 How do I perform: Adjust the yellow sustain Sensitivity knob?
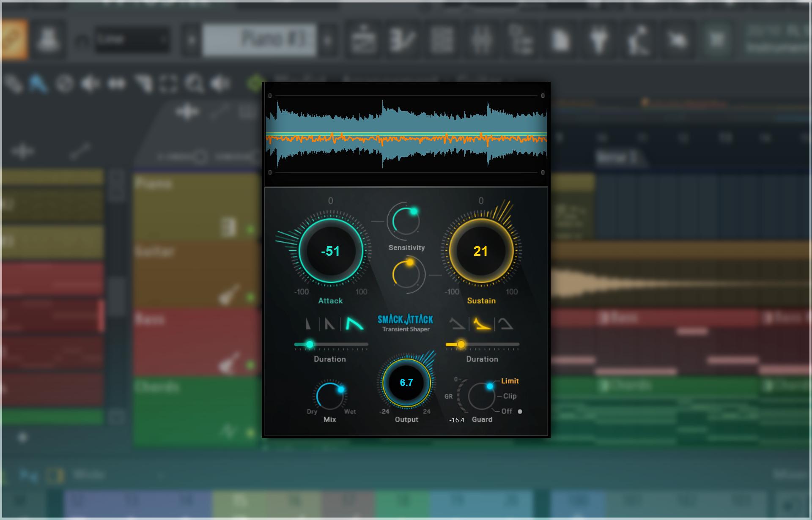(406, 274)
